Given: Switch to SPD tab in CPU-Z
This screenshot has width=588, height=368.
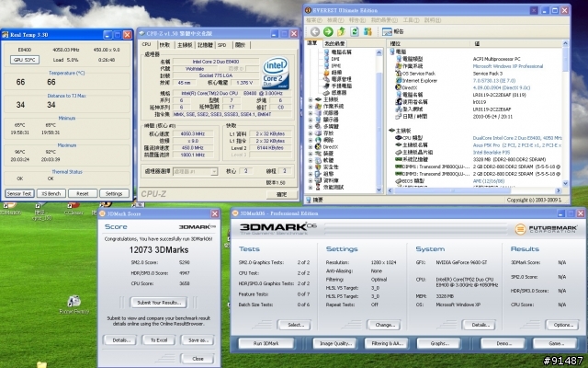Looking at the screenshot, I should pyautogui.click(x=222, y=45).
